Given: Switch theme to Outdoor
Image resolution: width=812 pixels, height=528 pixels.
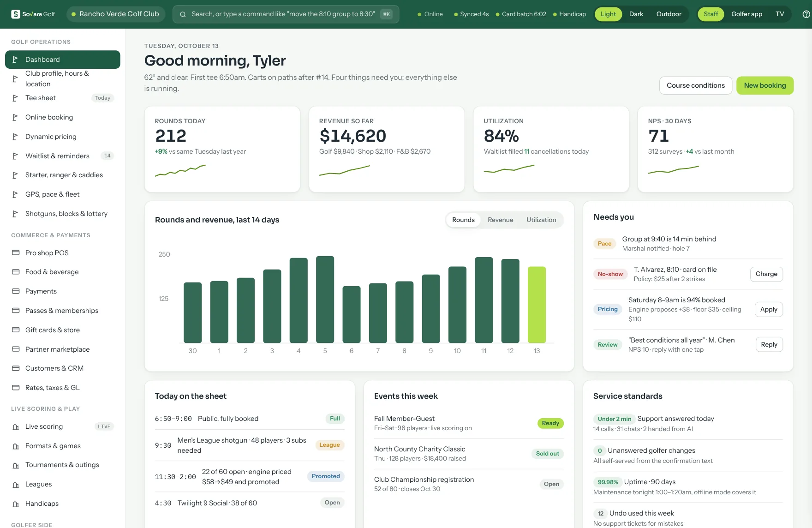Looking at the screenshot, I should coord(669,14).
